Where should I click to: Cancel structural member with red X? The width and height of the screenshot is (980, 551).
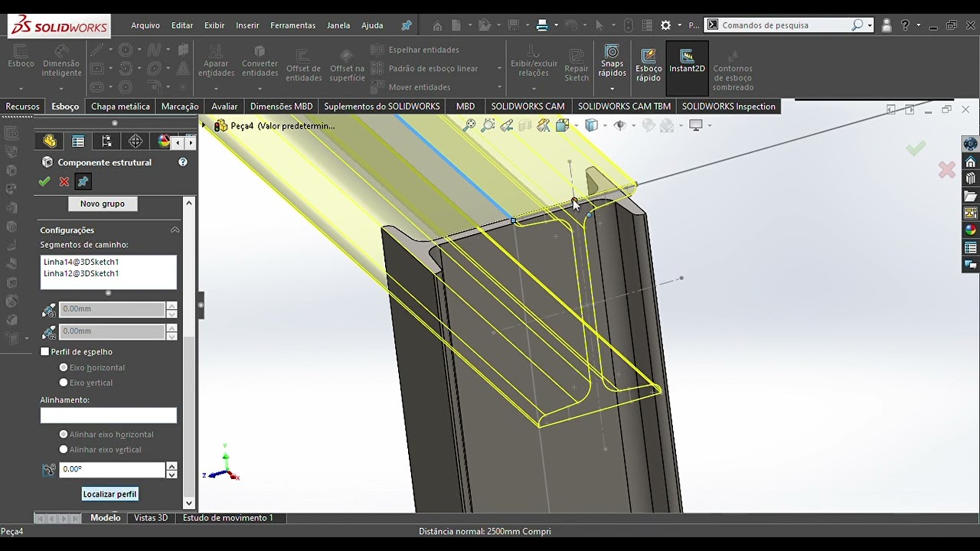coord(64,181)
